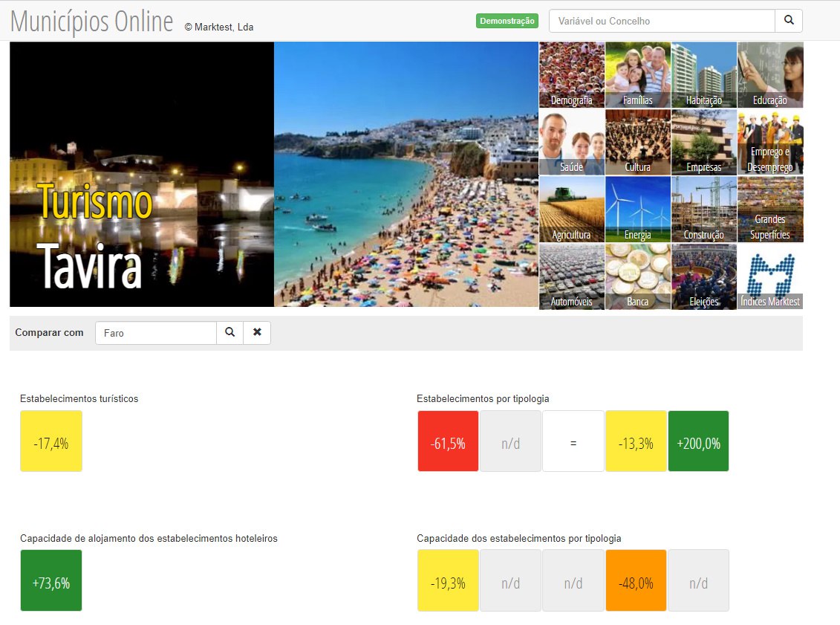Go to the Saúde category

(571, 143)
